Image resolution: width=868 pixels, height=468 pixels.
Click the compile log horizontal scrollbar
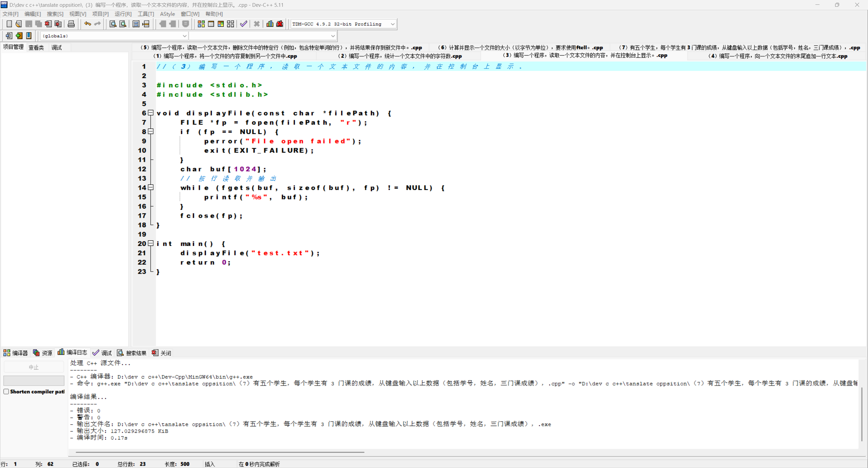coord(220,452)
